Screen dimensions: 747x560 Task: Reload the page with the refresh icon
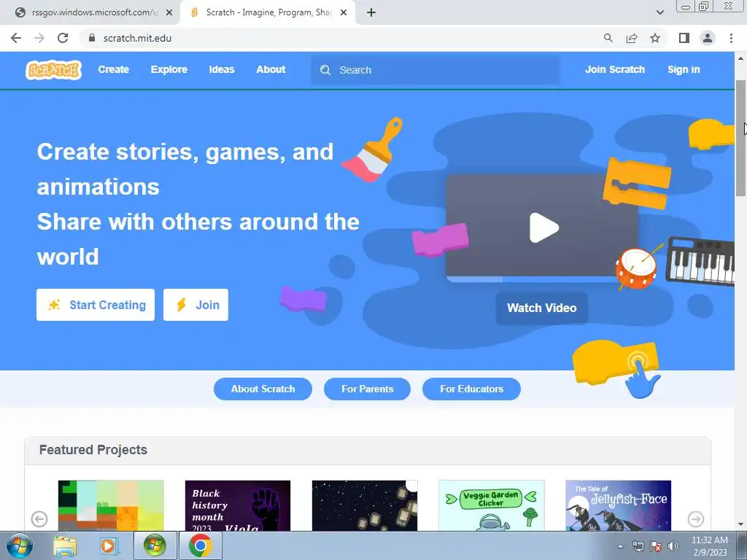coord(63,38)
